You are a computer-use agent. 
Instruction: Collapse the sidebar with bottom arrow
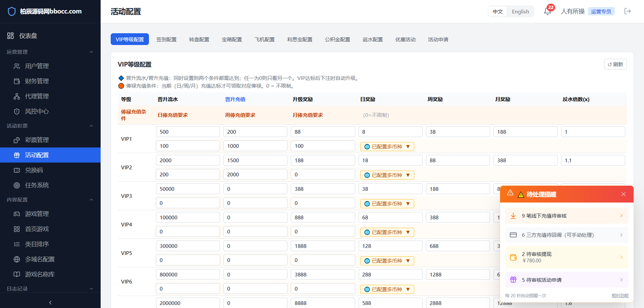(50, 303)
